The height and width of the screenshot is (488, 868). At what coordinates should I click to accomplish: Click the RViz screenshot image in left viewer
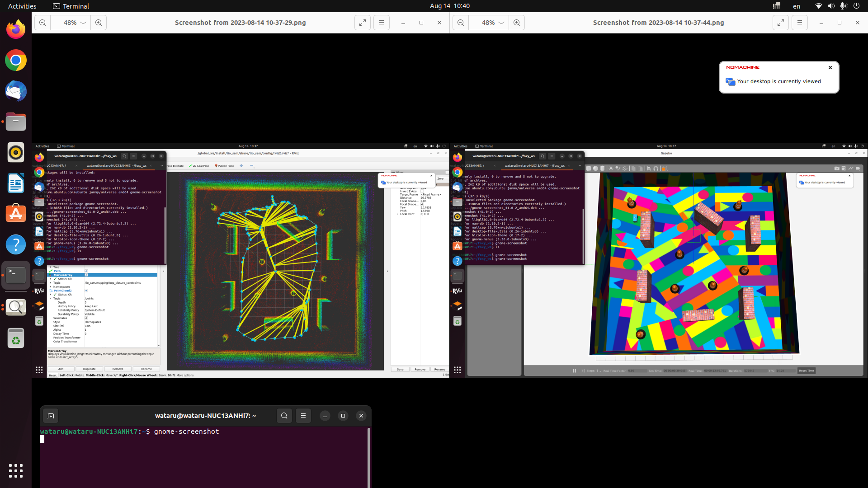[x=241, y=261]
